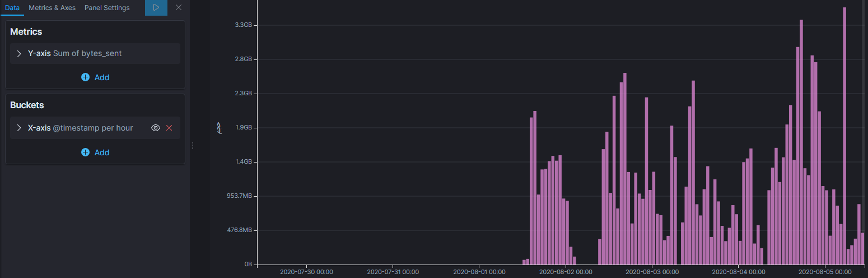Viewport: 868px width, 278px height.
Task: Add a new bucket under Buckets
Action: [95, 152]
